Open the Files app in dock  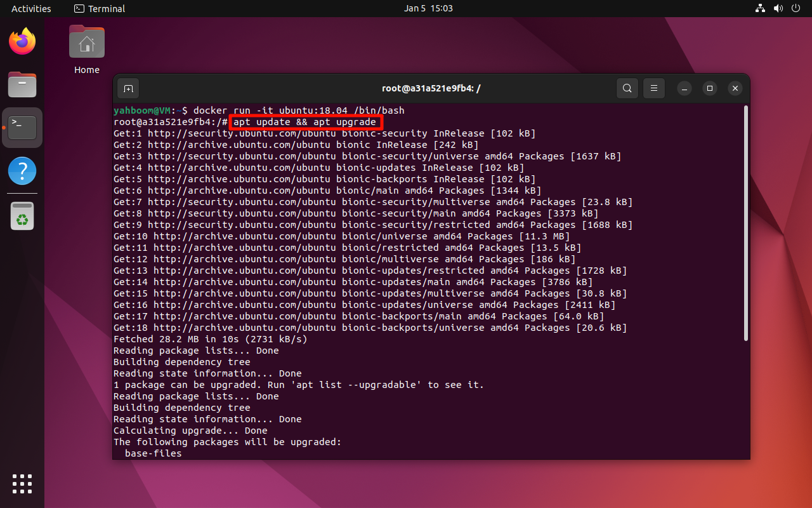(x=22, y=84)
